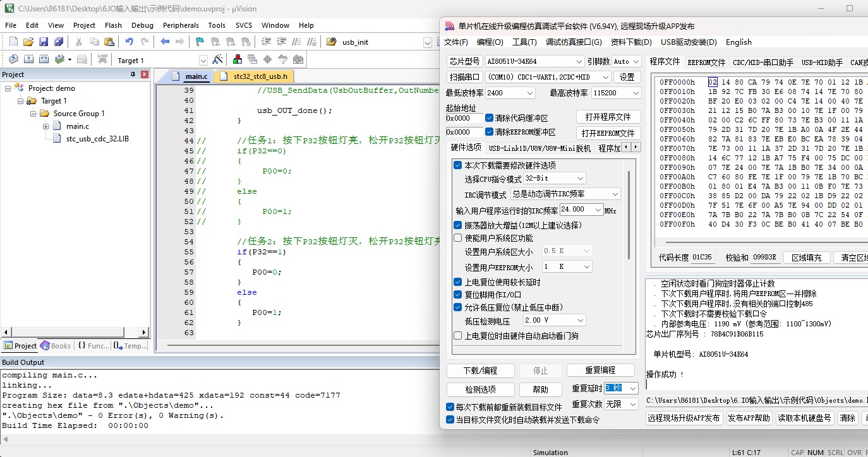Viewport: 868px width, 457px height.
Task: Enable 使能用户系统区功能 checkbox
Action: 458,238
